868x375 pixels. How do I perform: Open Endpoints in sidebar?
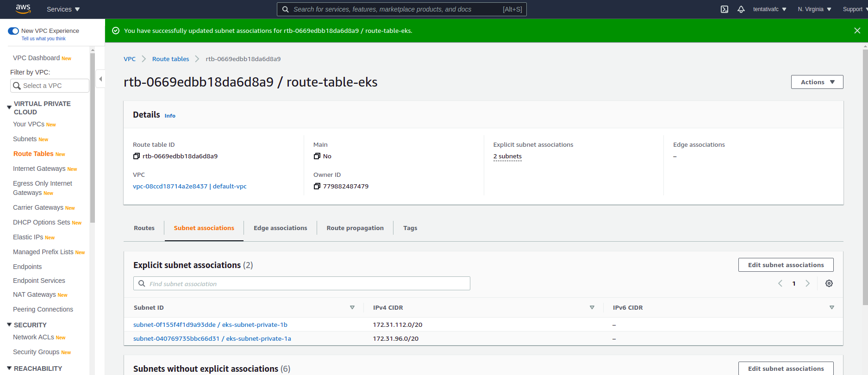coord(27,267)
